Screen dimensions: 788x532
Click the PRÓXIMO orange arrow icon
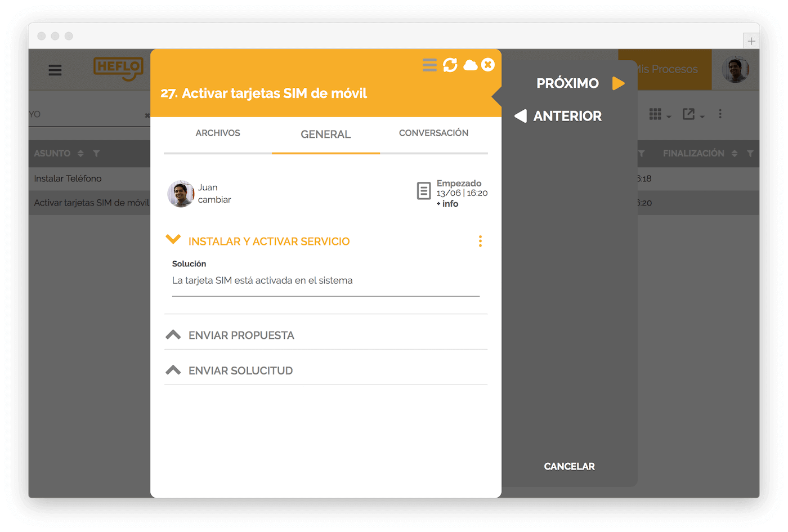point(619,83)
